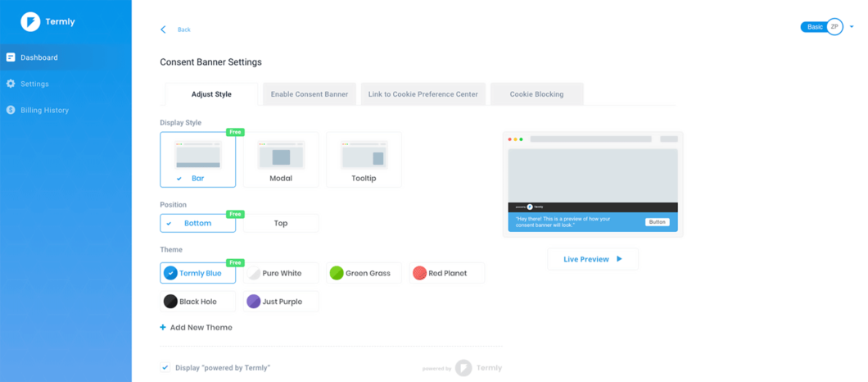
Task: Select the Modal display style
Action: (x=281, y=160)
